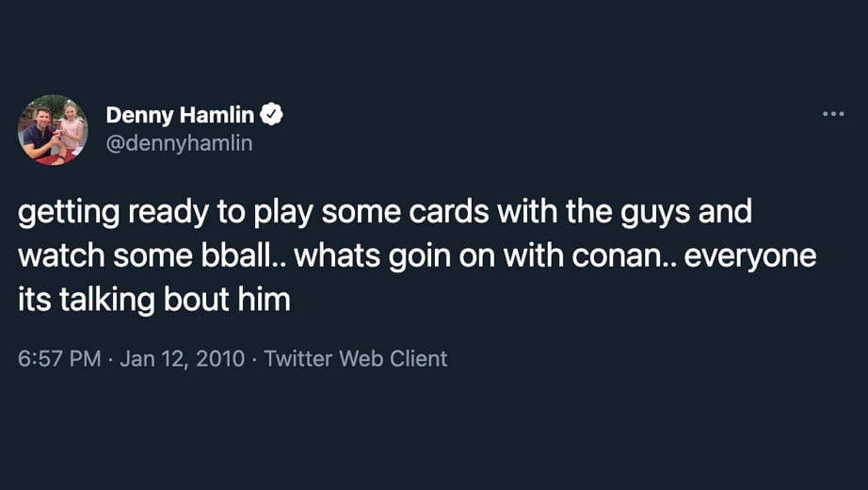Click the 6:57 PM timestamp
The image size is (868, 490).
point(59,358)
